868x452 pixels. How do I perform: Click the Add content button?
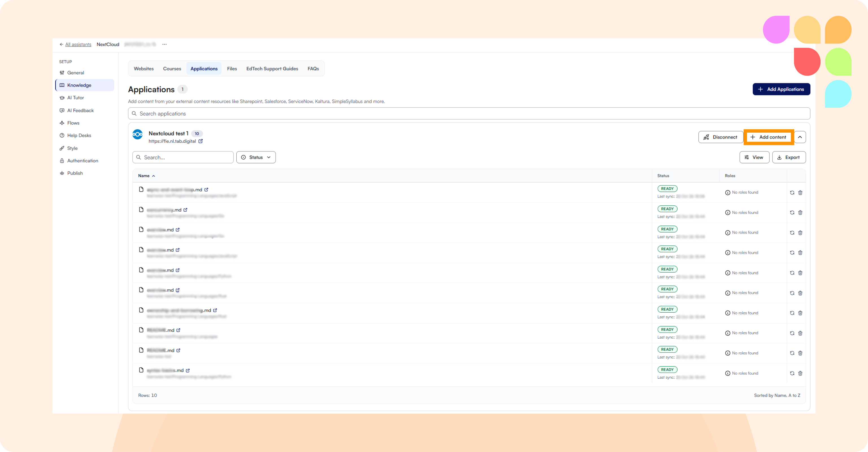(x=768, y=137)
